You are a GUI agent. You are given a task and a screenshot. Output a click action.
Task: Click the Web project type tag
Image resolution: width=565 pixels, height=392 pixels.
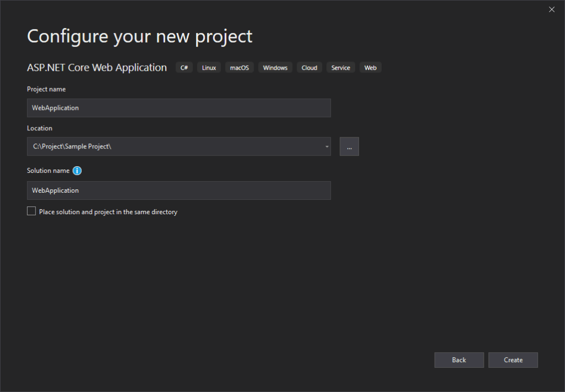point(370,68)
